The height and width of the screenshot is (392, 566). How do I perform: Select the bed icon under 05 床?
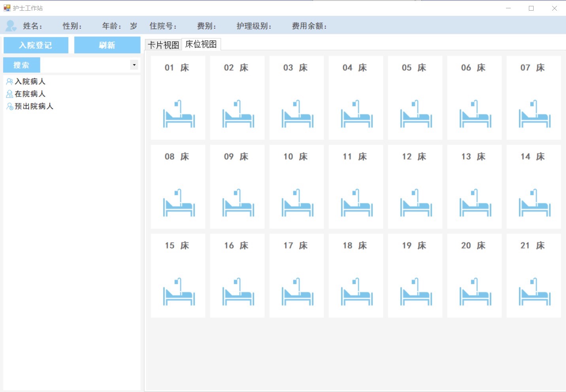[416, 114]
